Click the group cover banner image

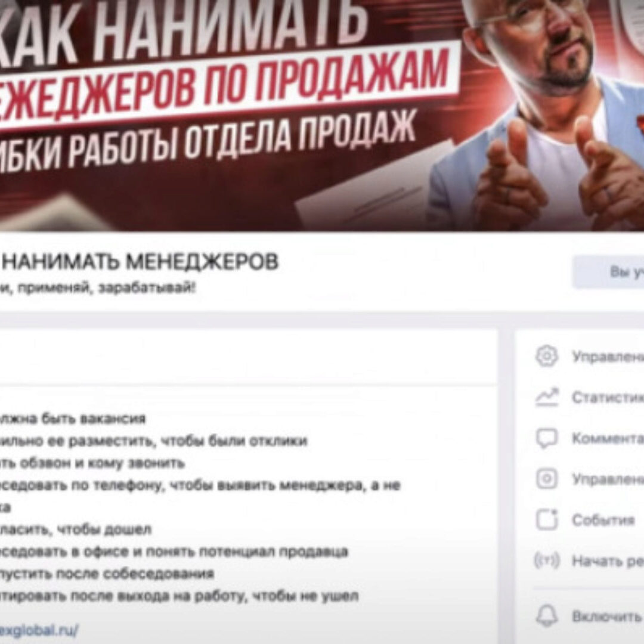coord(322,116)
